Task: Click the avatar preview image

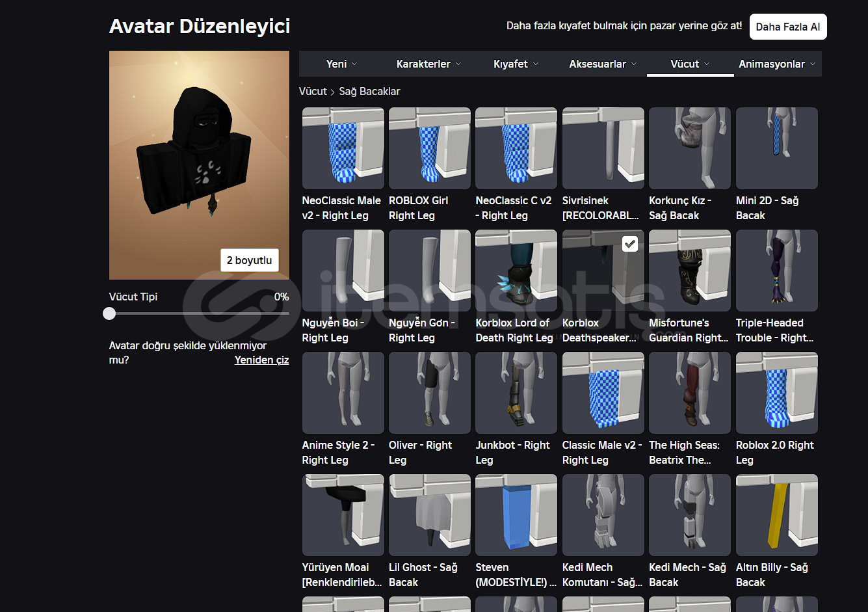Action: [199, 156]
